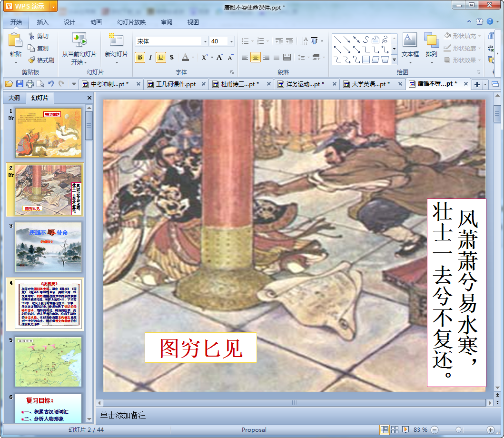Align text right in paragraph group
Image resolution: width=504 pixels, height=438 pixels.
click(x=266, y=57)
